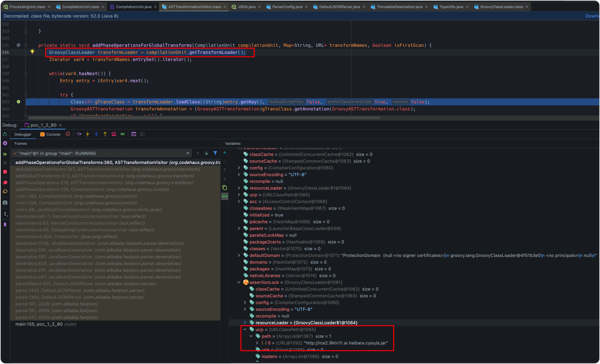Screen dimensions: 600x364
Task: Select frame parseObject:405, DefaultJSONParser
Action: [115, 284]
